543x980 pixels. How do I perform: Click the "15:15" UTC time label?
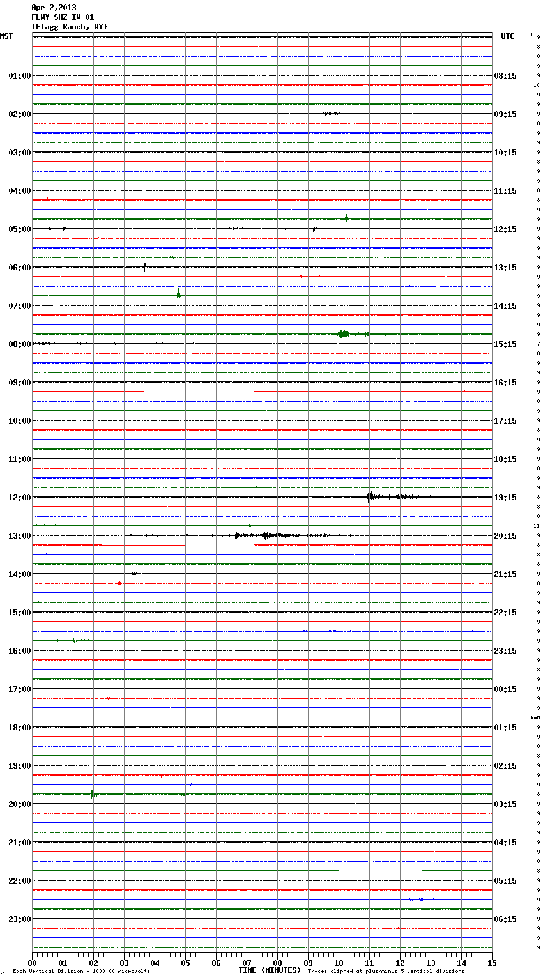click(x=505, y=344)
